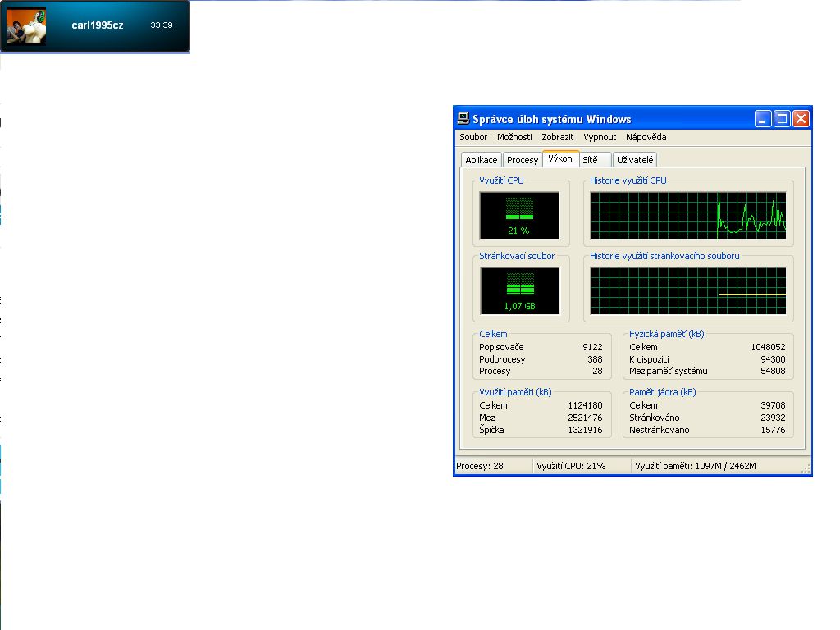The width and height of the screenshot is (840, 630).
Task: Open the Soubor menu
Action: tap(473, 137)
